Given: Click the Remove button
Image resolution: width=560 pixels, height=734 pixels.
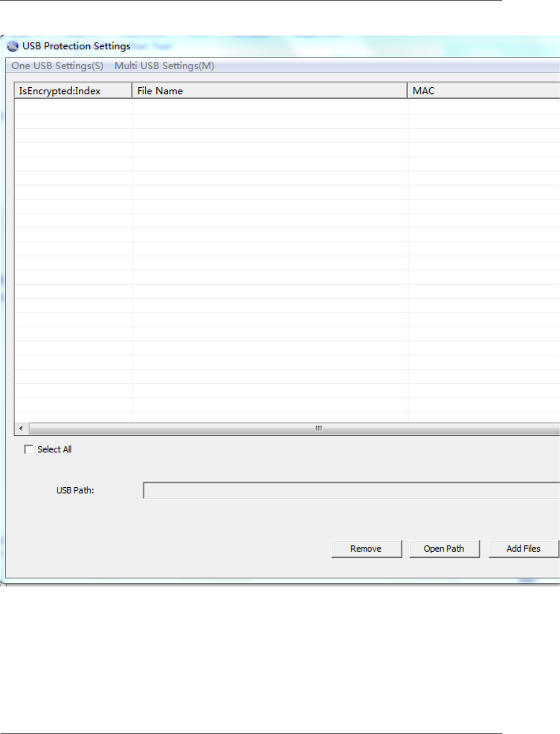Looking at the screenshot, I should (x=366, y=549).
